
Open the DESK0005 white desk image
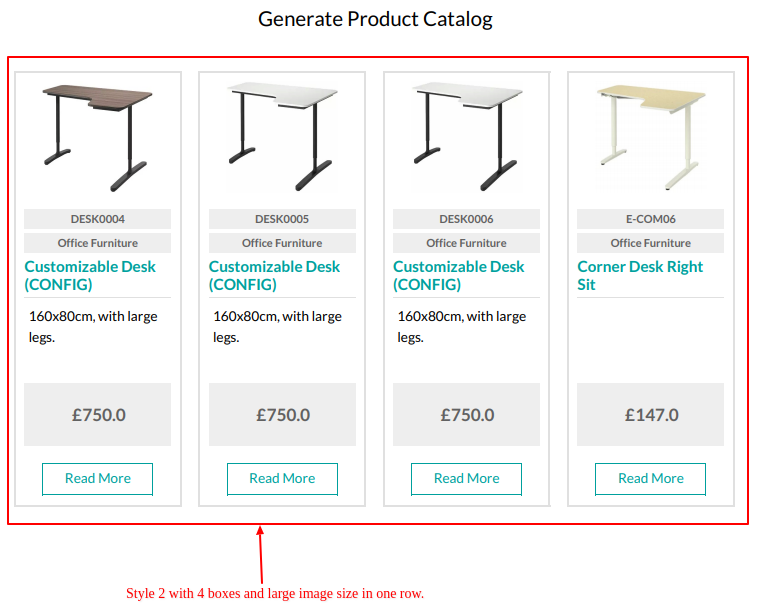point(282,138)
